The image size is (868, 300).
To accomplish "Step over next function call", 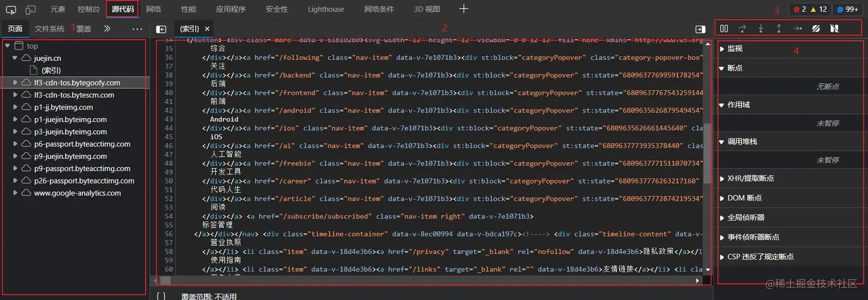I will (742, 28).
